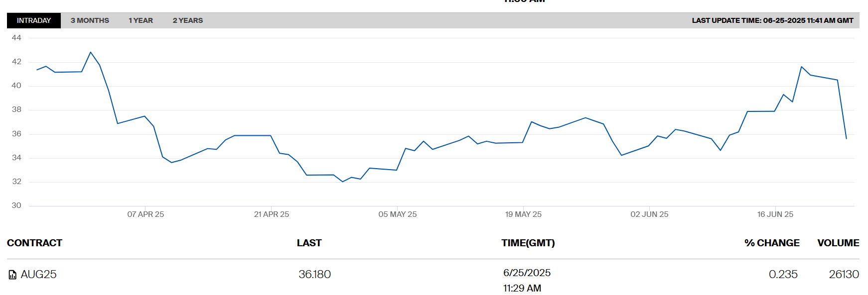Click the 21 APR 25 axis label
Image resolution: width=868 pixels, height=295 pixels.
(272, 214)
